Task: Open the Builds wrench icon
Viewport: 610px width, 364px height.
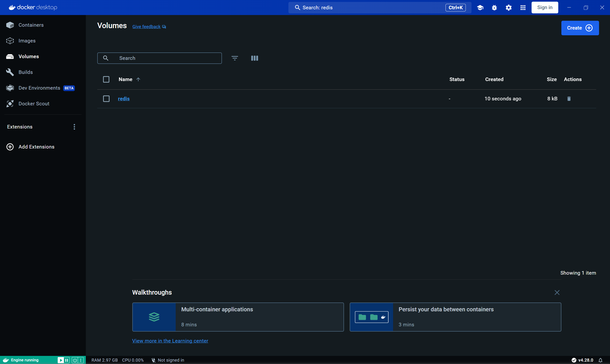Action: tap(10, 72)
